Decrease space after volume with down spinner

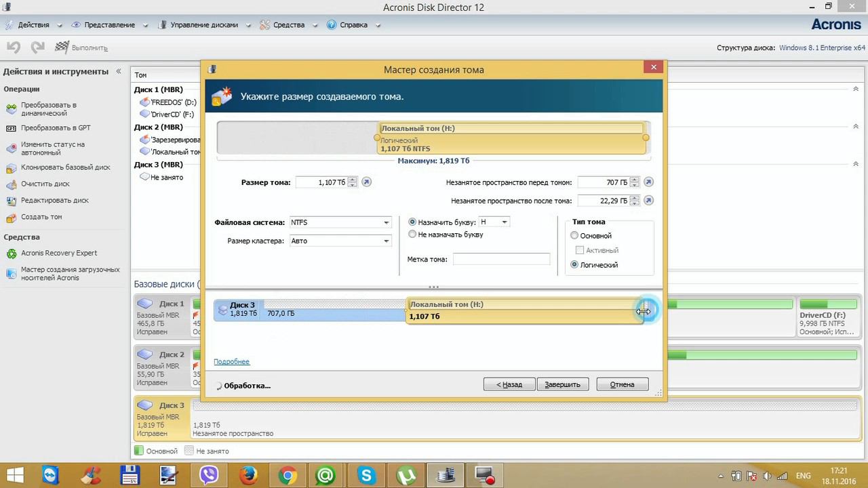click(634, 203)
